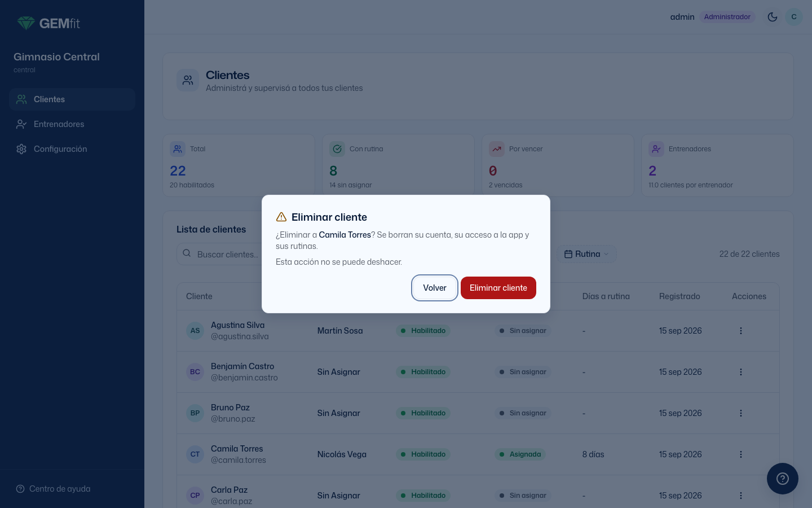Image resolution: width=812 pixels, height=508 pixels.
Task: Click the Gimnasio Central gym name
Action: (x=56, y=57)
